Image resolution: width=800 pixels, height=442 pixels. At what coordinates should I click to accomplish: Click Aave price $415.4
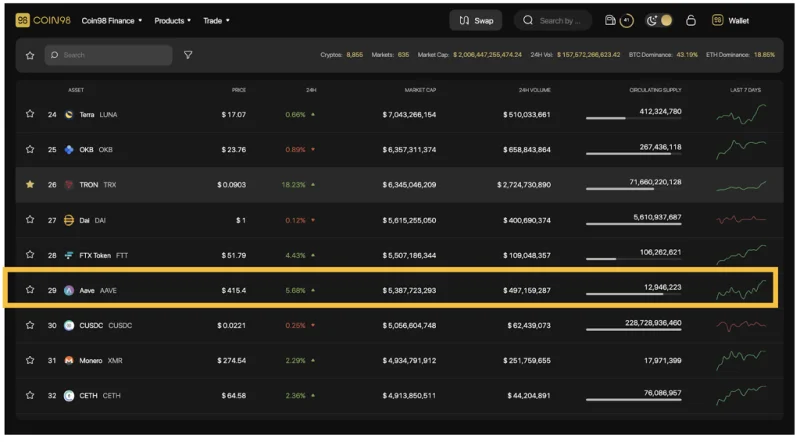click(234, 290)
